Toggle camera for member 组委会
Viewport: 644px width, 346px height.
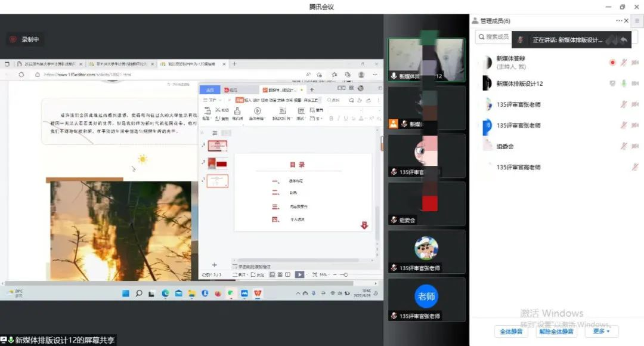coord(635,146)
